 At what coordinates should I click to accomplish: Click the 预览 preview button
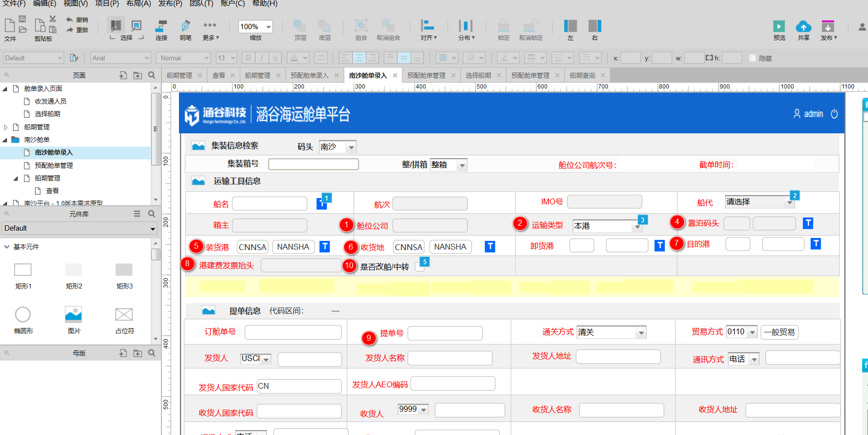(x=779, y=30)
